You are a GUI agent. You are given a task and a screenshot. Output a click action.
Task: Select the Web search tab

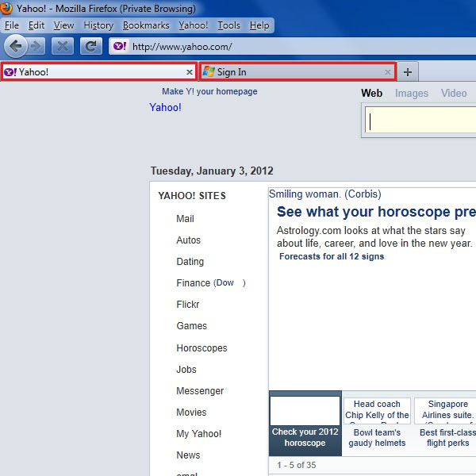371,93
